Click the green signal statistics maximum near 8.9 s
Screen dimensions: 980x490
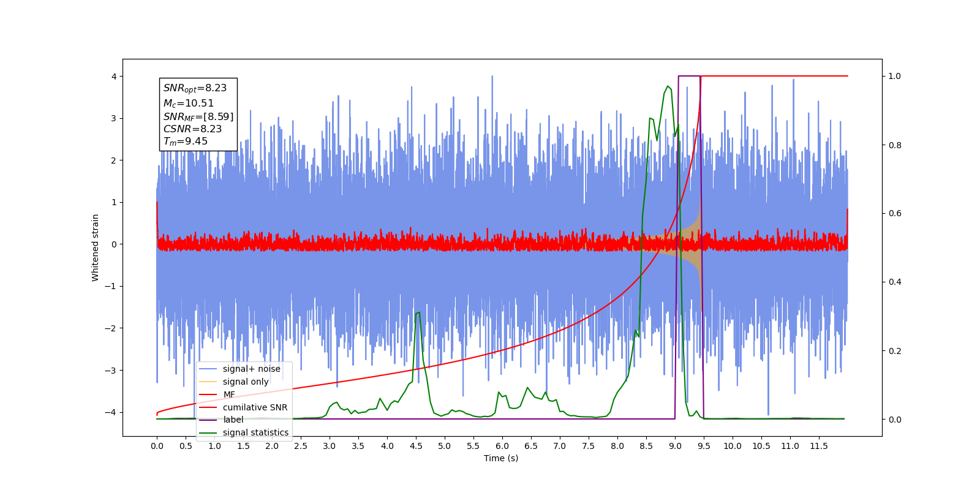click(x=668, y=86)
